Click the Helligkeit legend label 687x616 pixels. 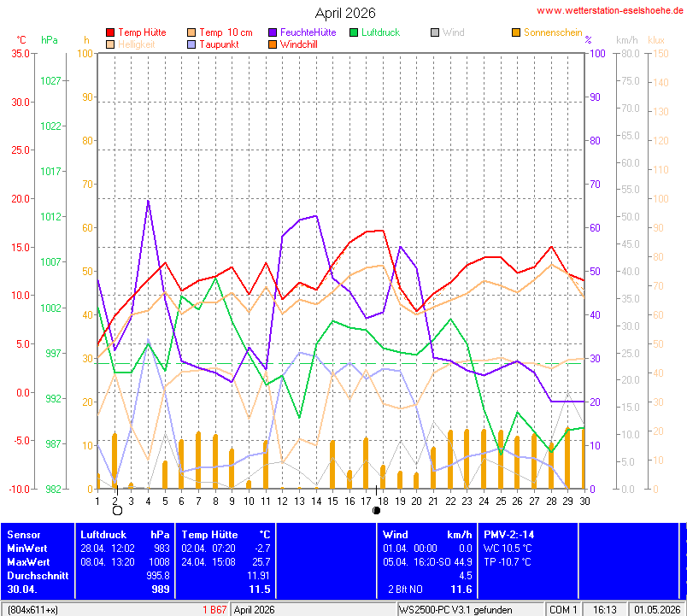click(136, 44)
